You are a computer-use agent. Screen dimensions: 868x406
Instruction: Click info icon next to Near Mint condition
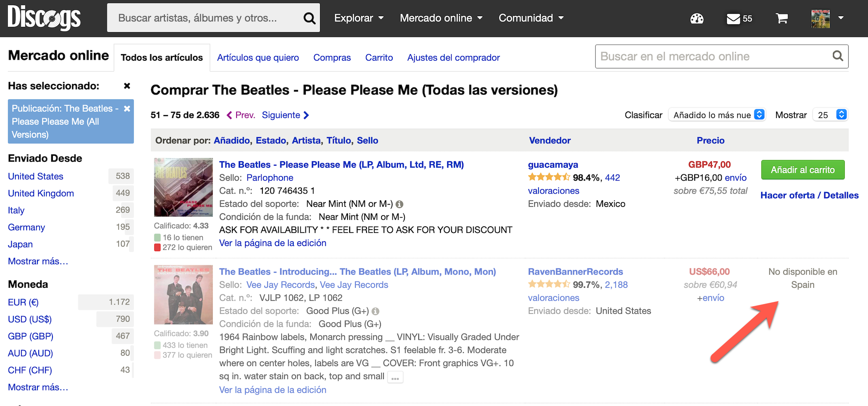[x=400, y=204]
